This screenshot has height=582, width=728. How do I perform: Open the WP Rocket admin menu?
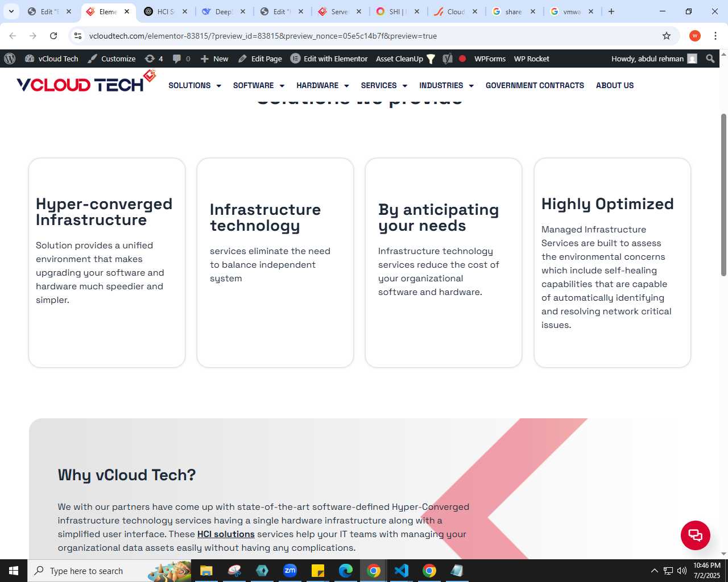click(x=531, y=59)
